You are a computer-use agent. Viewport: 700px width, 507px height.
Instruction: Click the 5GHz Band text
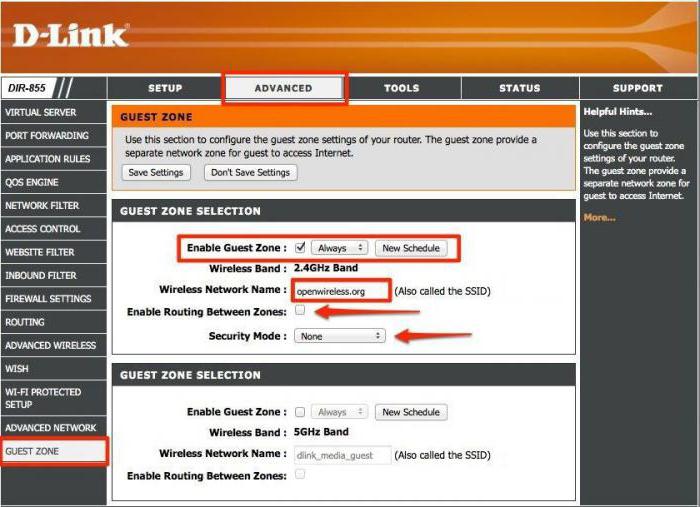coord(321,432)
